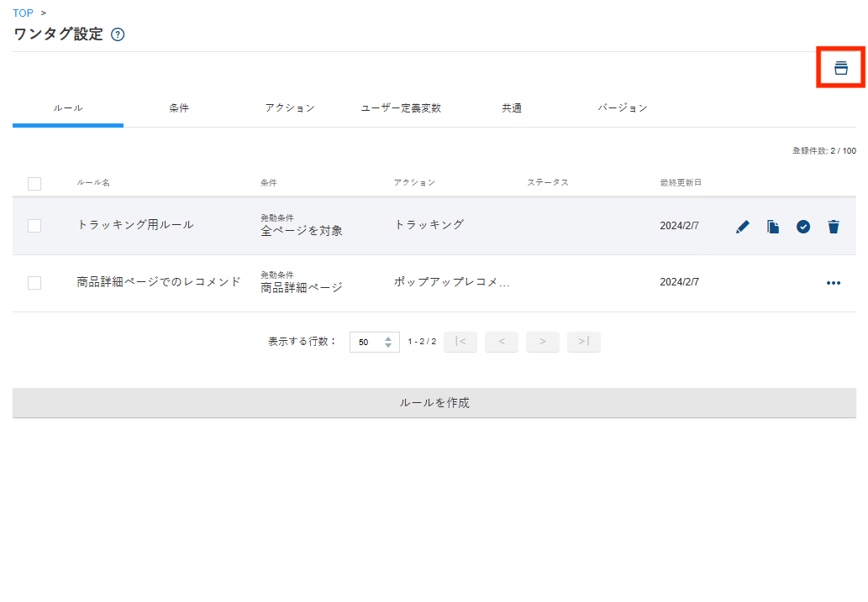Select the 商品詳細ページでのレコメンド rule name
The image size is (868, 602).
click(159, 282)
